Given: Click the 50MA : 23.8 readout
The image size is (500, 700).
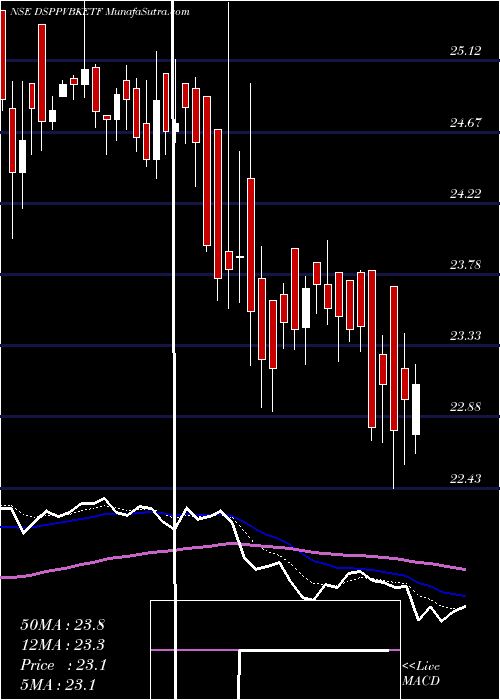Looking at the screenshot, I should pos(62,625).
